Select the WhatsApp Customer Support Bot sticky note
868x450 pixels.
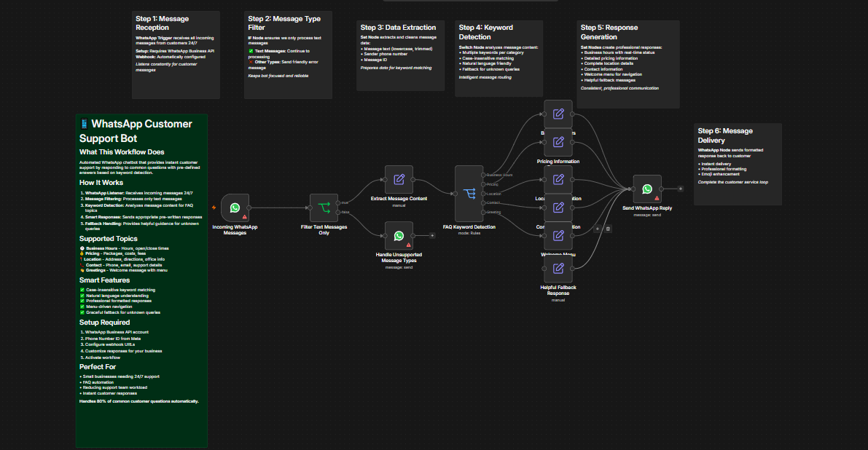(141, 281)
